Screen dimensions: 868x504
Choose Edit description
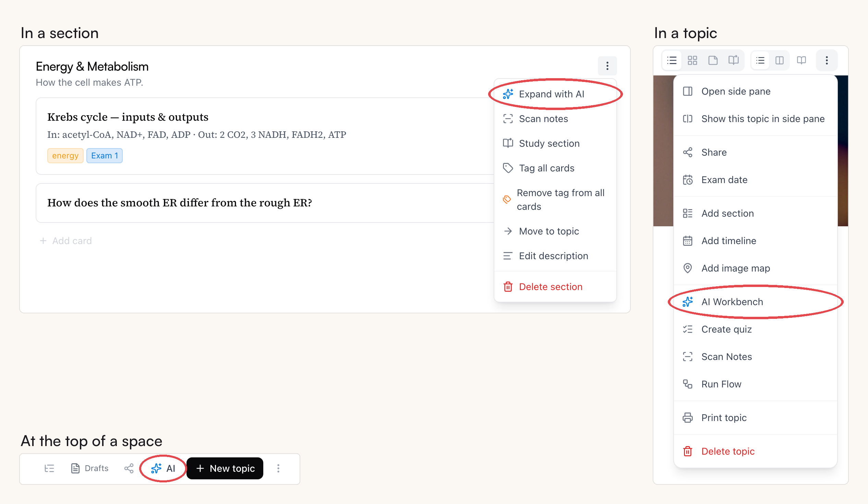click(555, 256)
